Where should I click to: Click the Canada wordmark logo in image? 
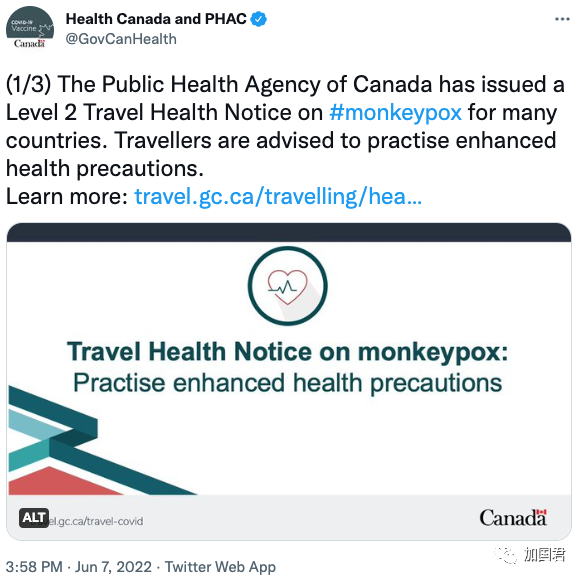[x=513, y=518]
